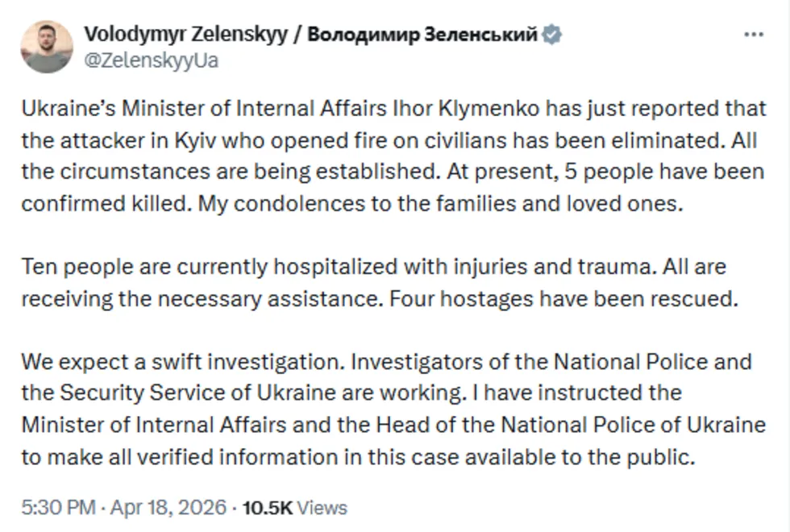Click the name Ihor Klymenko in tweet
This screenshot has width=790, height=532.
pyautogui.click(x=466, y=108)
